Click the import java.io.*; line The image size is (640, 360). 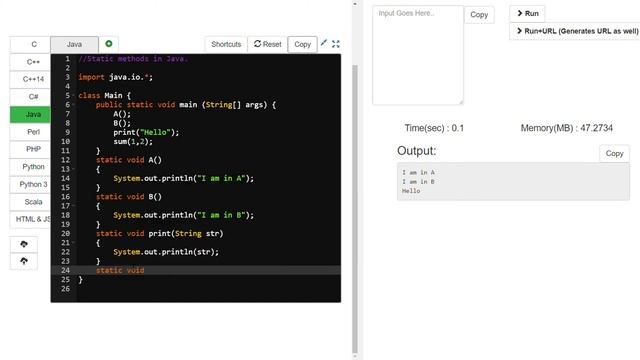(x=116, y=77)
